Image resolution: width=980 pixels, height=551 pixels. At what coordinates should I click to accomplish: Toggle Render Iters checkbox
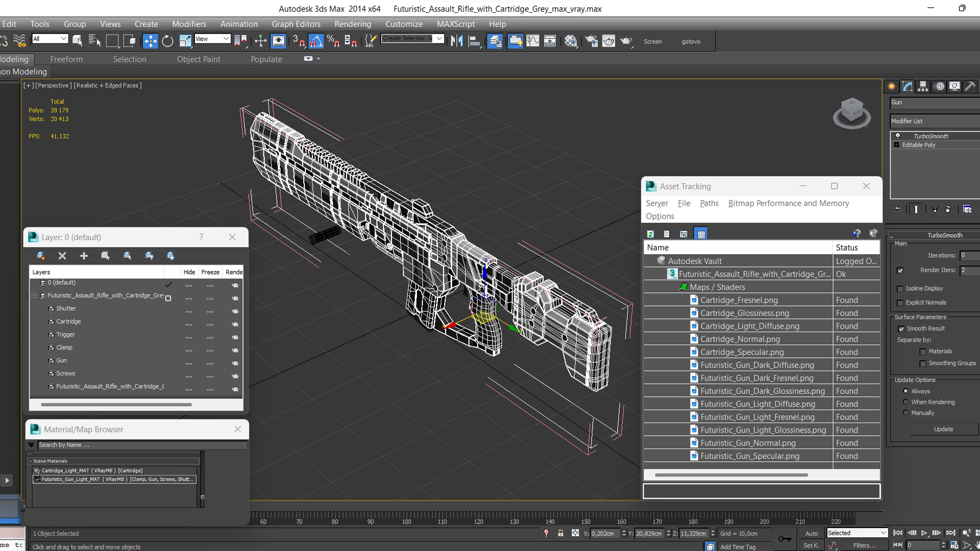pos(900,270)
